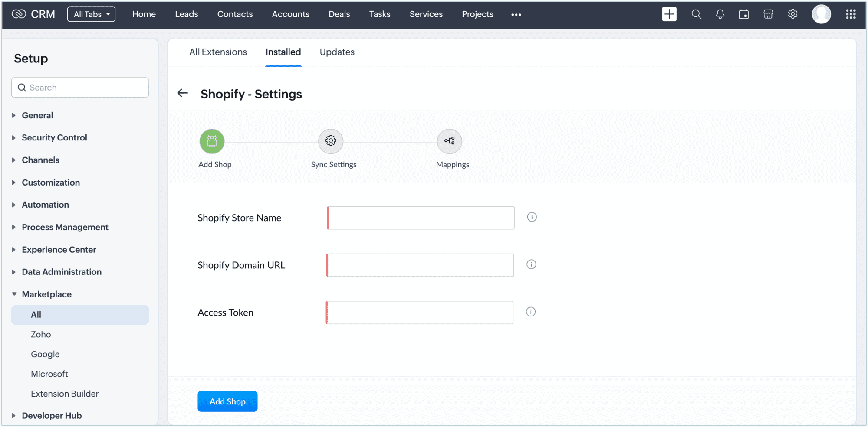Click the green Add Shop step icon
Screen dimensions: 868x427
tap(212, 141)
